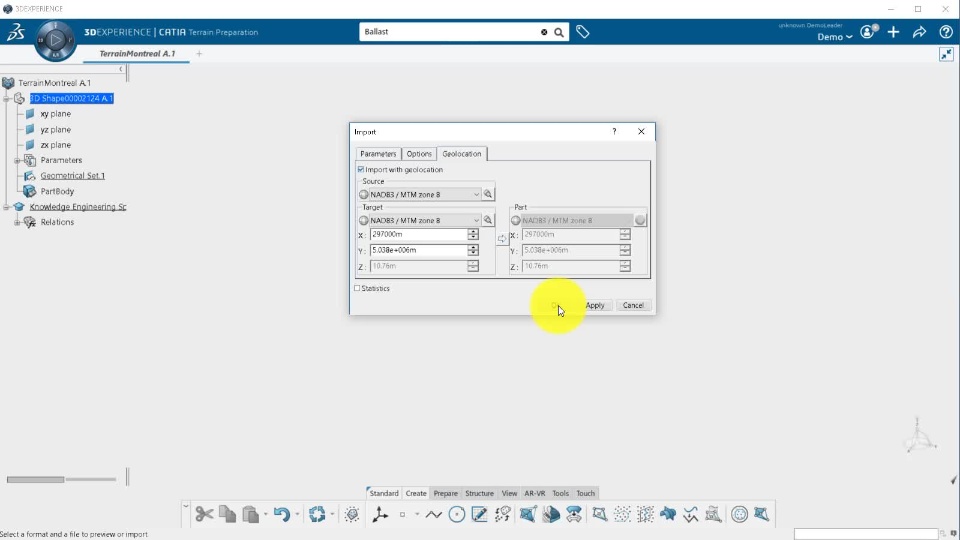Screen dimensions: 960x540
Task: Open the Target NAD83 / MTM zone 8 dropdown
Action: tap(476, 220)
